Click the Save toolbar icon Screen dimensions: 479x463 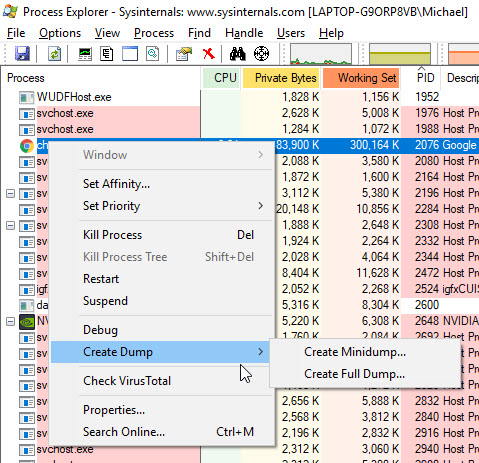tap(22, 53)
